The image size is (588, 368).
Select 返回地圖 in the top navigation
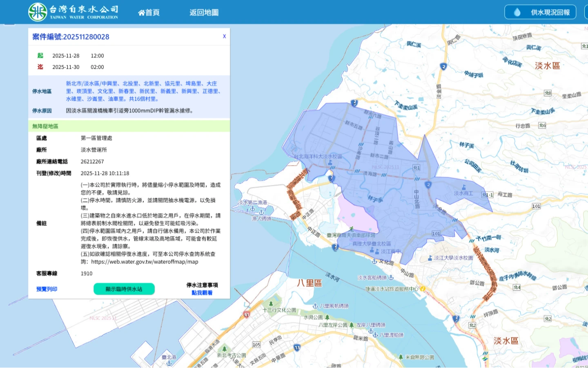click(204, 13)
